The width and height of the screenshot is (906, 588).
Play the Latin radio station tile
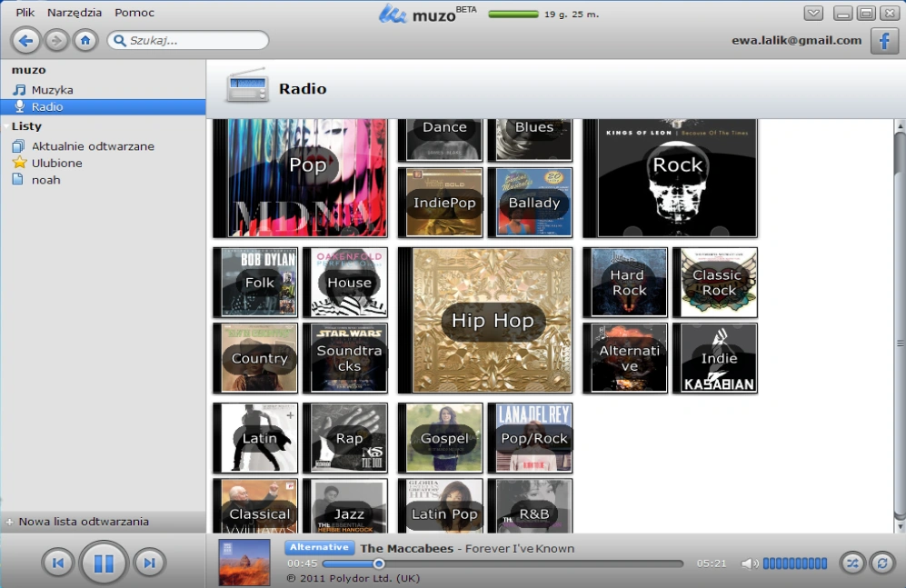[254, 438]
